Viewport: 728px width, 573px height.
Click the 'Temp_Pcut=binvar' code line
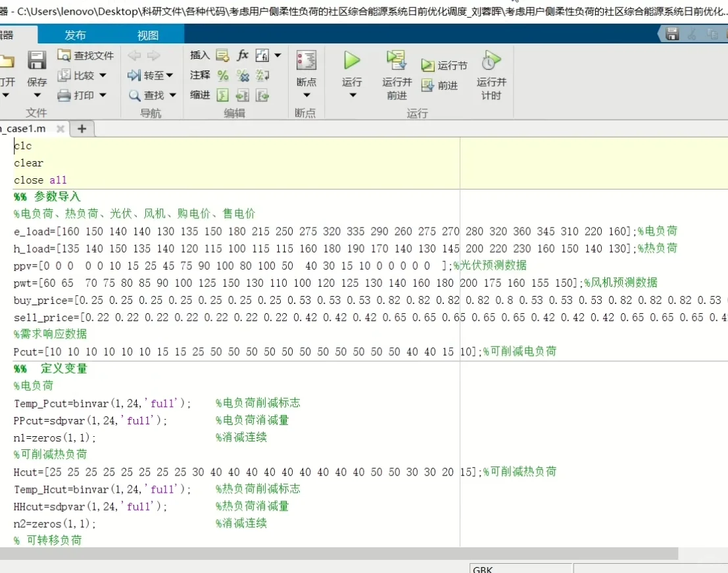(157, 403)
